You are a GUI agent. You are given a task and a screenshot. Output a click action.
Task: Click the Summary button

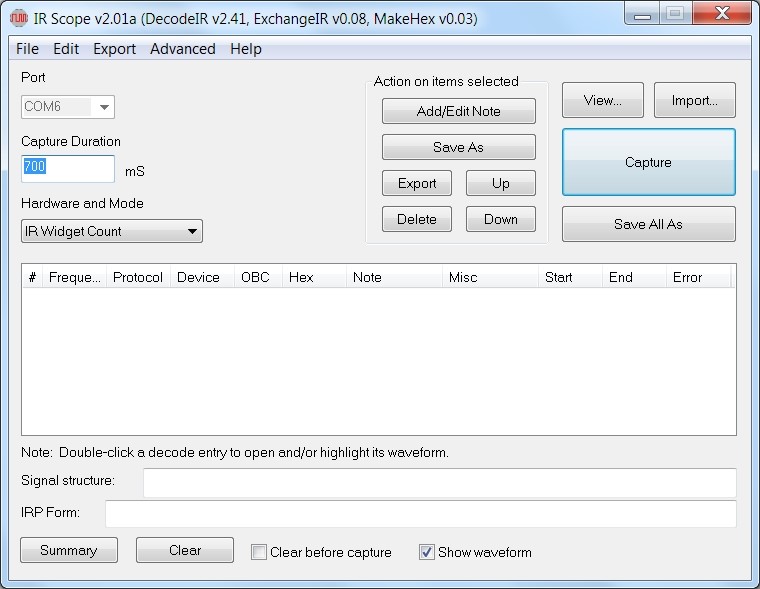pyautogui.click(x=68, y=550)
